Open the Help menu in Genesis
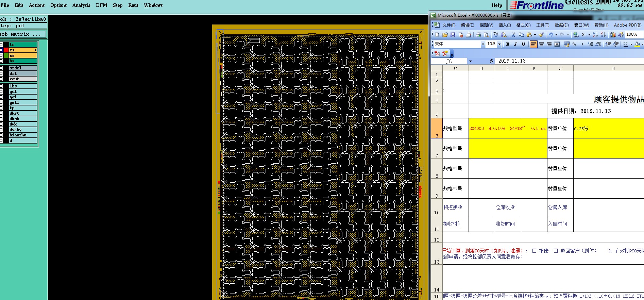This screenshot has width=644, height=300. pyautogui.click(x=497, y=5)
